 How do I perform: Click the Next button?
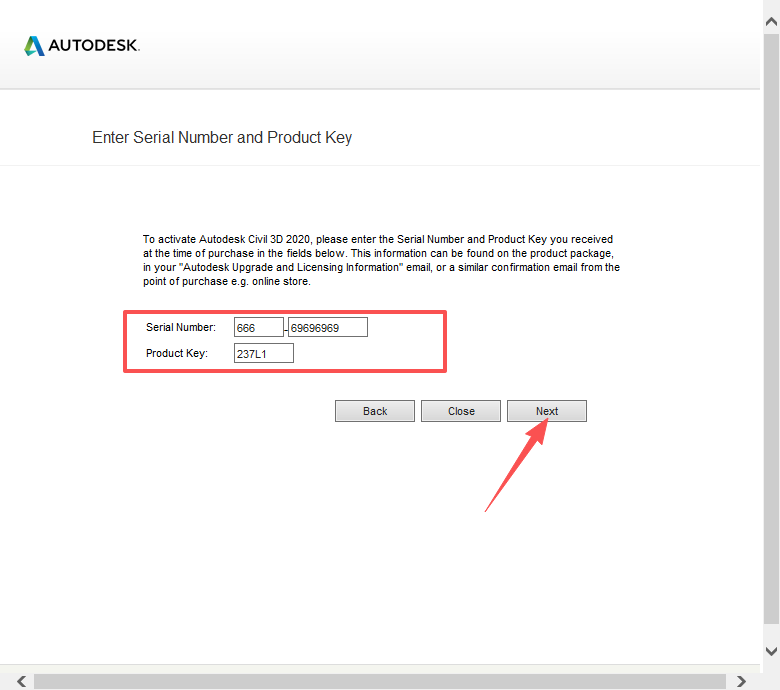tap(546, 411)
